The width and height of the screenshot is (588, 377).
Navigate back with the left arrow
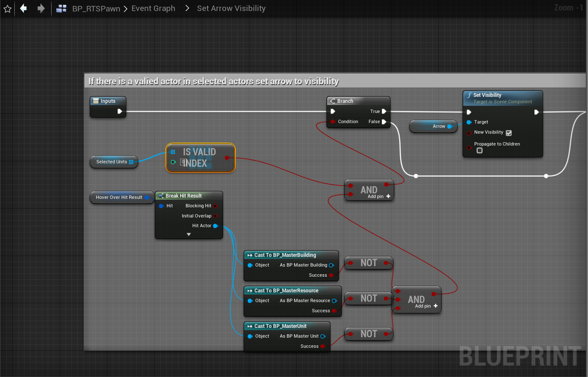24,8
